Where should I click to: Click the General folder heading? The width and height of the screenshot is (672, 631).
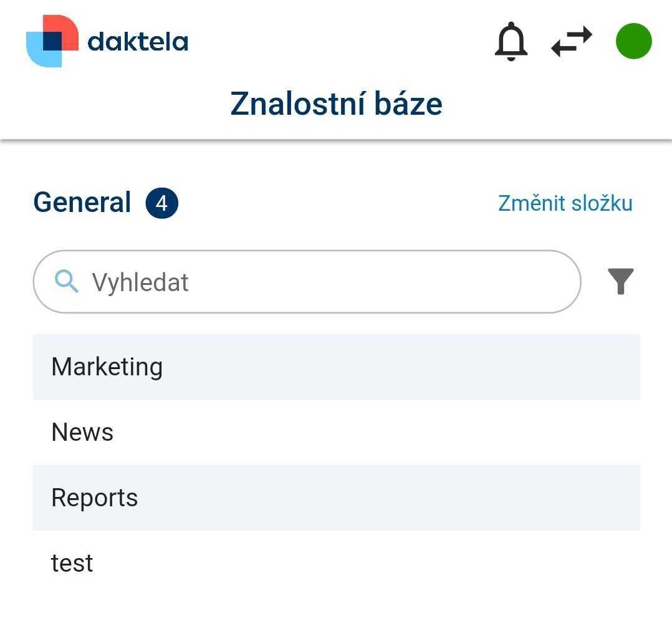click(x=82, y=202)
